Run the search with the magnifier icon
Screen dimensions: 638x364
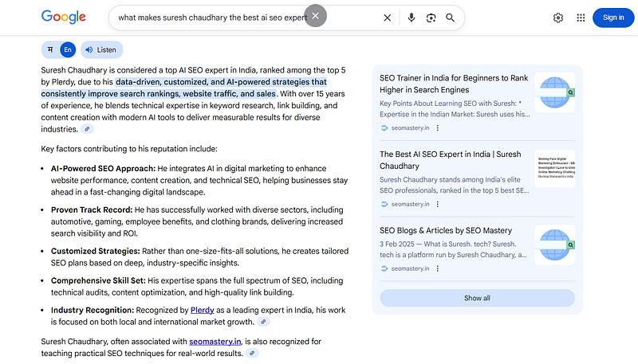[x=450, y=18]
